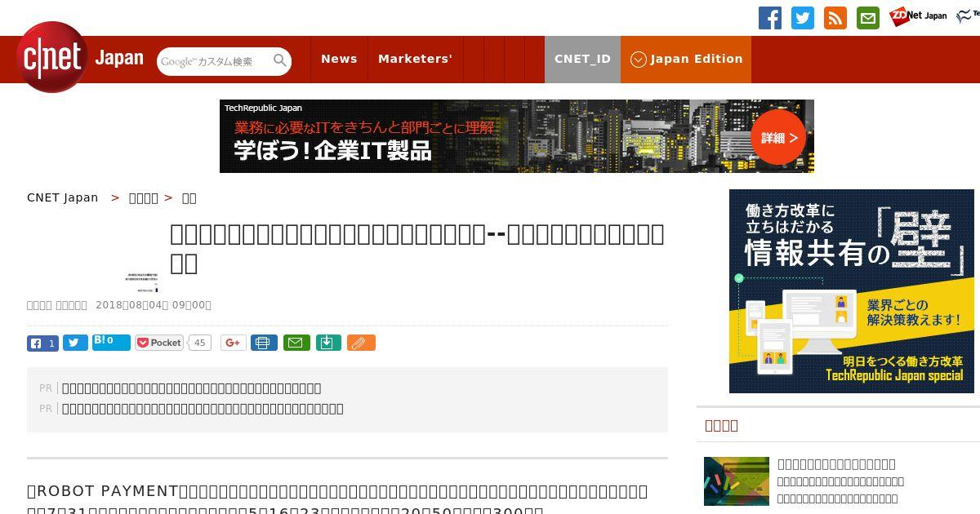The width and height of the screenshot is (980, 514).
Task: Bookmark with Hatena B! button
Action: pyautogui.click(x=111, y=343)
